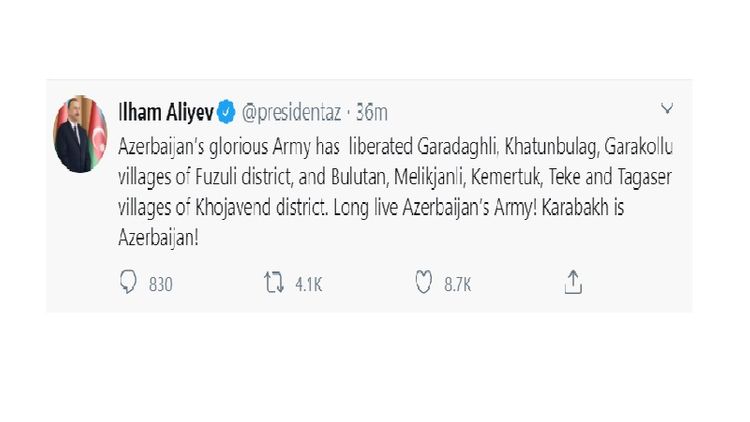
Task: Like the tweet with the heart icon
Action: [x=423, y=283]
